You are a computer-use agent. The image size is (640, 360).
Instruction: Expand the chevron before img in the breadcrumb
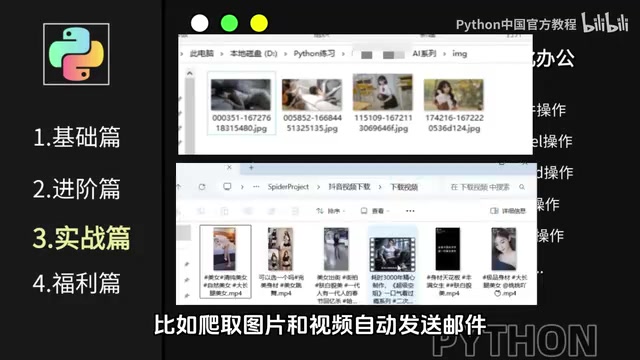(444, 54)
